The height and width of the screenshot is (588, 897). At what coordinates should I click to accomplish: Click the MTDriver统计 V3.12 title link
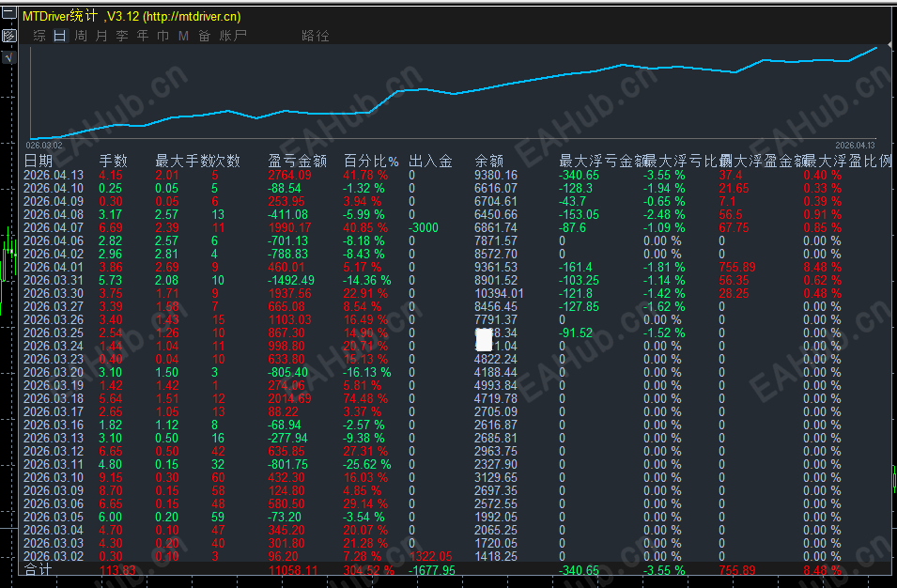point(131,16)
